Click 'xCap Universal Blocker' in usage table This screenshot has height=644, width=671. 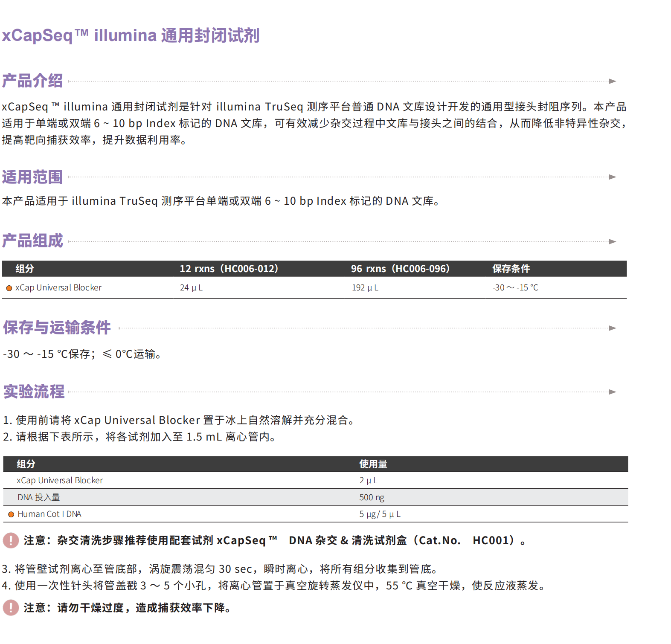pyautogui.click(x=60, y=481)
